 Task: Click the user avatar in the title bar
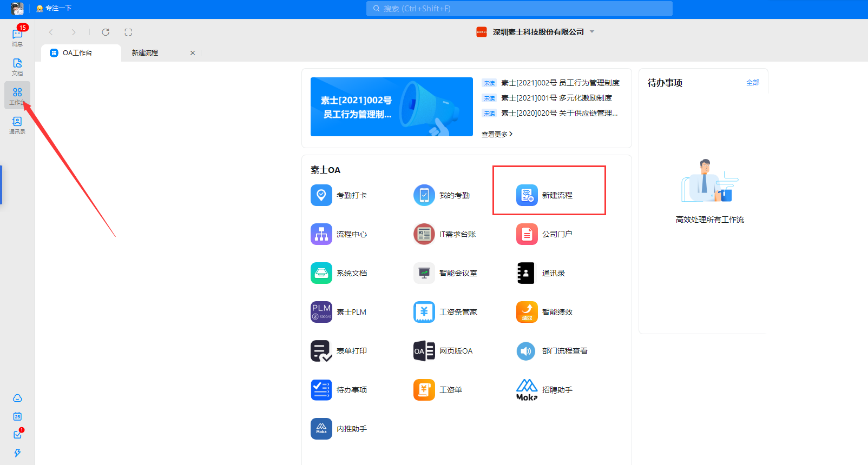tap(17, 9)
